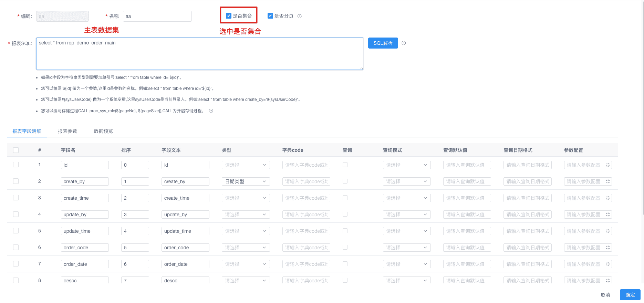The height and width of the screenshot is (303, 644).
Task: Open 日期类型 type dropdown in create_by row
Action: click(246, 181)
